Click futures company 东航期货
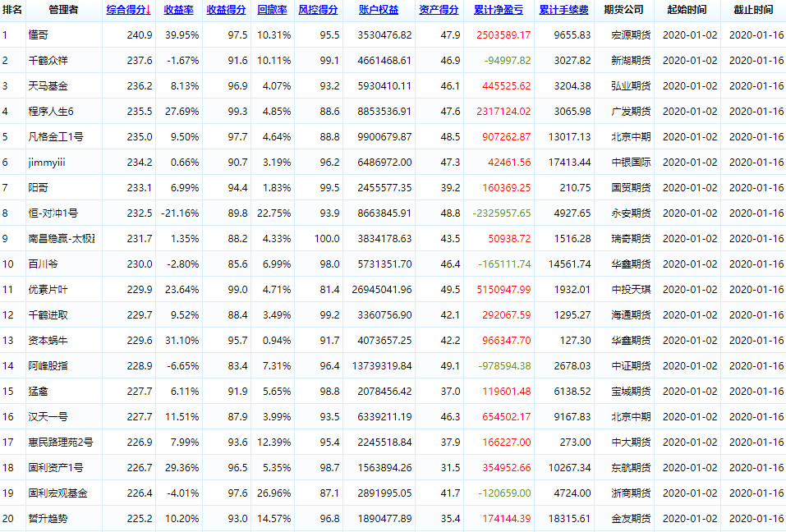Screen dimensions: 786x532 point(631,468)
